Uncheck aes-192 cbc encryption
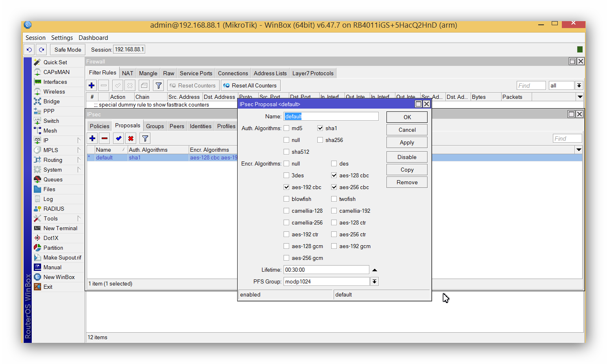The height and width of the screenshot is (364, 607). [x=286, y=187]
